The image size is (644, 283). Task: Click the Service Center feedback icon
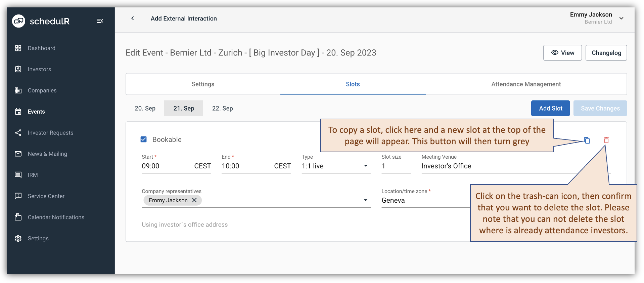[18, 196]
